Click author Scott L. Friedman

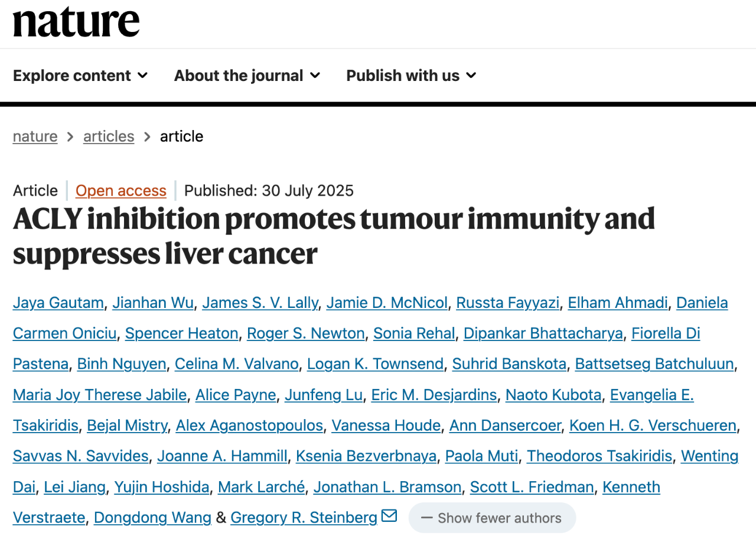(532, 487)
